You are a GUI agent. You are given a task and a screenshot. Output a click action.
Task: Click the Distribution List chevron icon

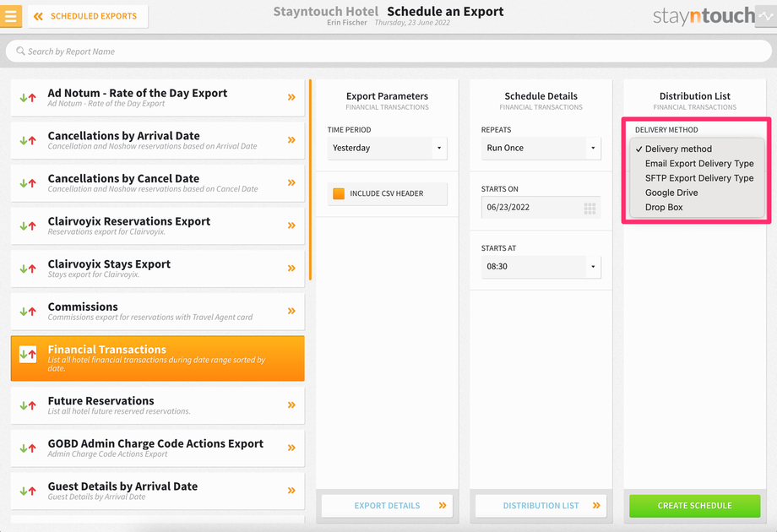pyautogui.click(x=596, y=505)
